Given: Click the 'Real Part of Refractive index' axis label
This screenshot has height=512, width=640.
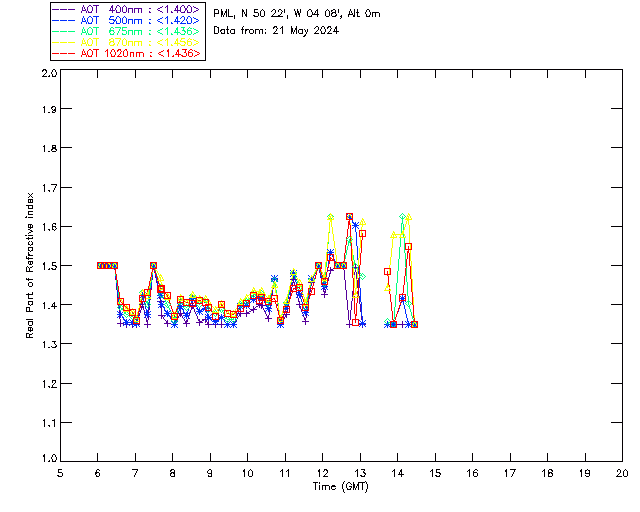Looking at the screenshot, I should coord(30,265).
